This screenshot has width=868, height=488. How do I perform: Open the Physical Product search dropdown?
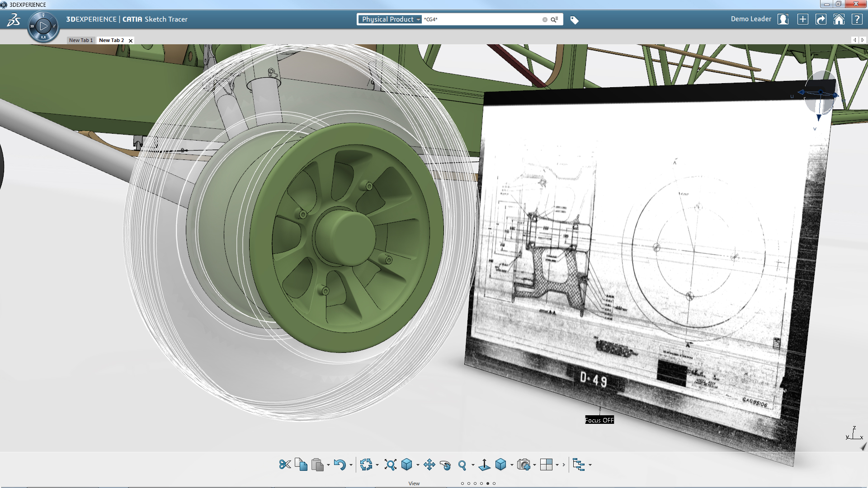(391, 19)
